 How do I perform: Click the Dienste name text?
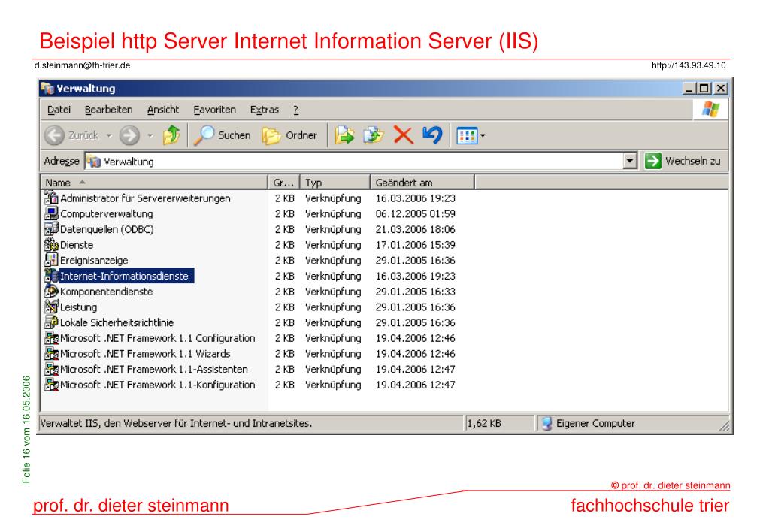[x=77, y=245]
